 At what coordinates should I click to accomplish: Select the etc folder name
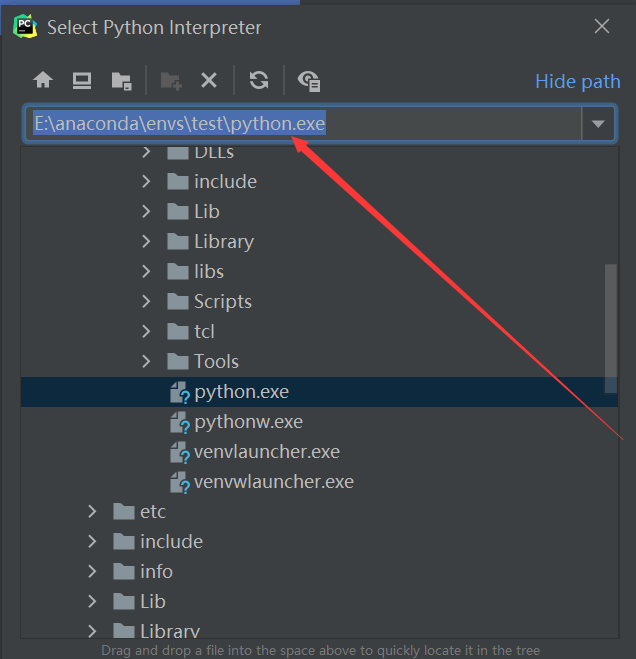153,512
